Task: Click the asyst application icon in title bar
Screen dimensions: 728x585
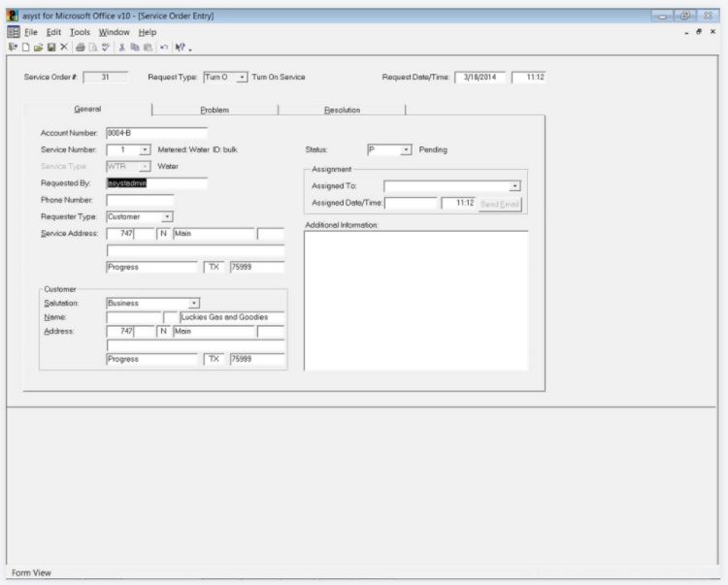Action: [13, 16]
